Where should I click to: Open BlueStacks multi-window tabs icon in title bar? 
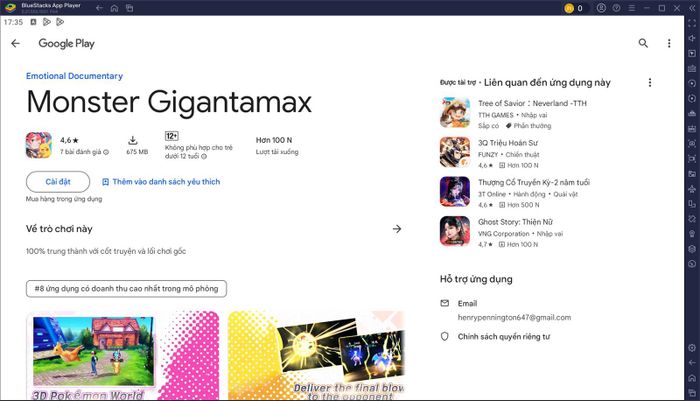129,8
